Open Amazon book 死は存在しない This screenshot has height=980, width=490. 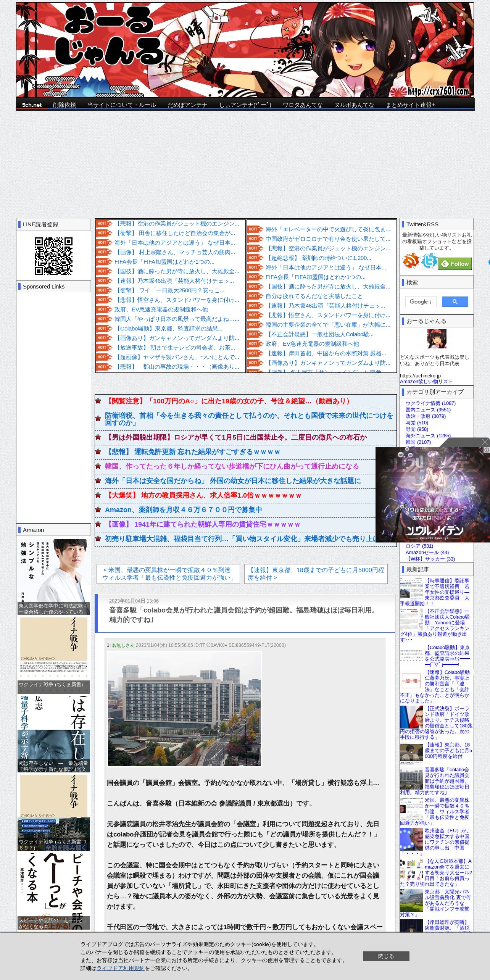[x=53, y=734]
